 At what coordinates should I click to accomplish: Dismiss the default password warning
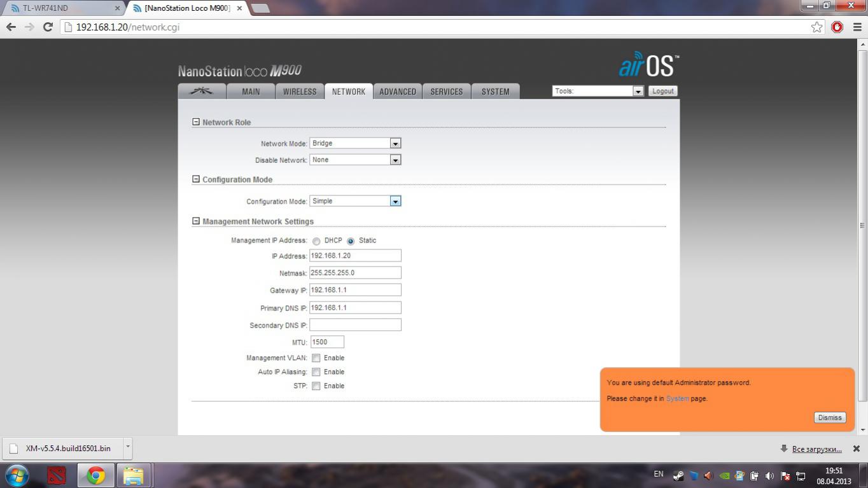coord(830,417)
